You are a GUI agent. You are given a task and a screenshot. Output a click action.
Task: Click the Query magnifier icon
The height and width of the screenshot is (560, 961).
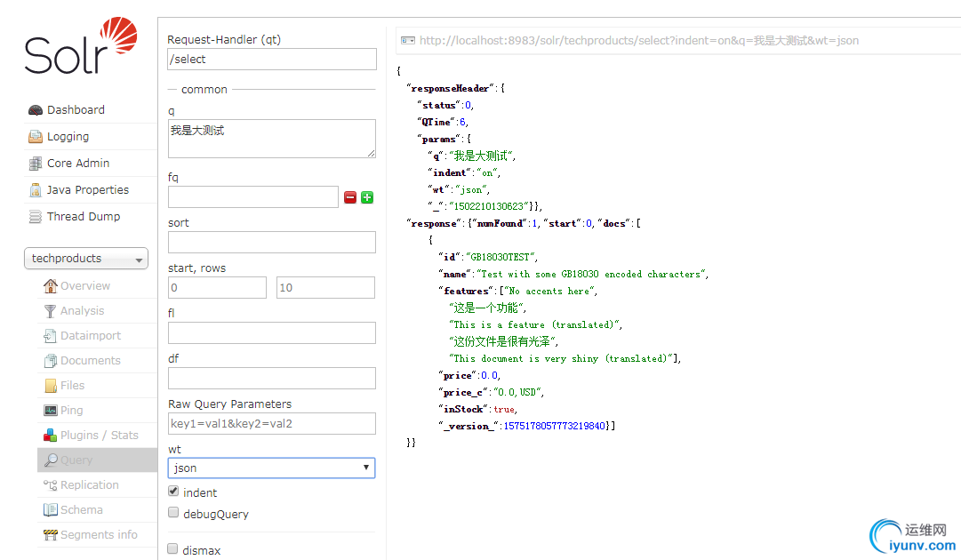tap(51, 460)
